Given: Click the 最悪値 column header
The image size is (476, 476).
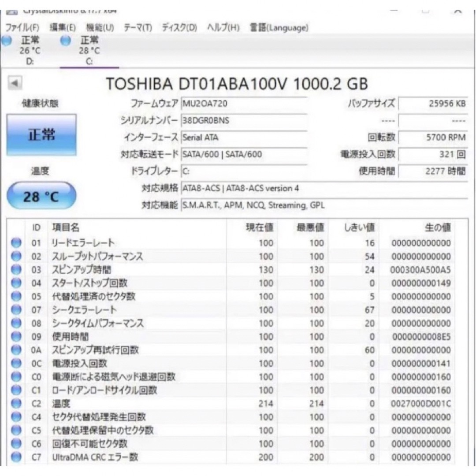Looking at the screenshot, I should [x=310, y=227].
